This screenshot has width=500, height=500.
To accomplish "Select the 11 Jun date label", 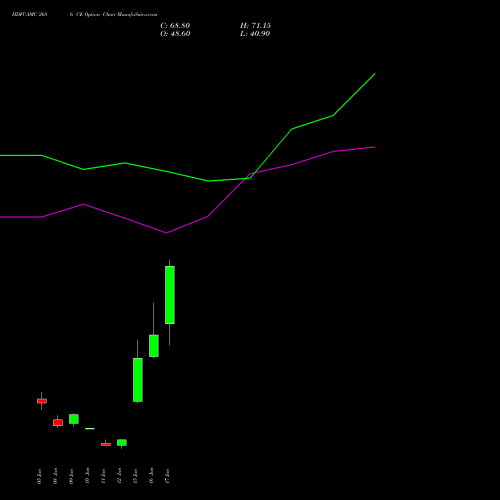I will [103, 476].
